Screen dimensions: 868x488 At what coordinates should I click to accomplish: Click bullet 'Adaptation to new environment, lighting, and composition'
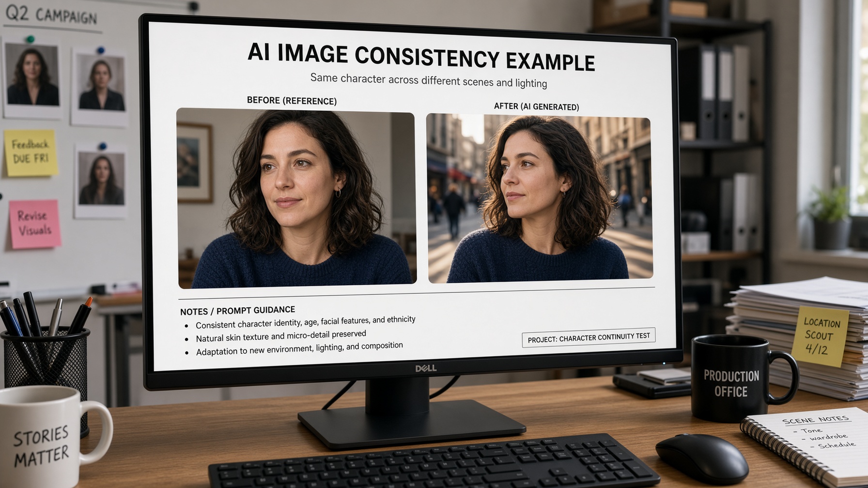[299, 349]
